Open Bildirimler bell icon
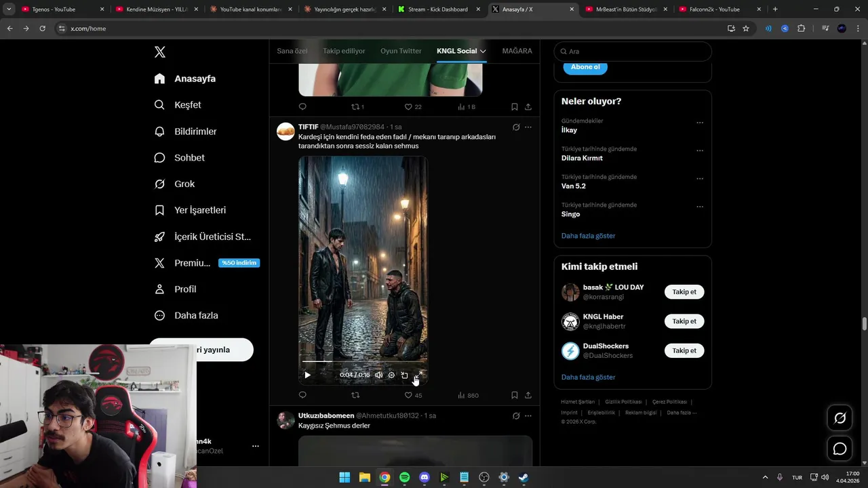 pyautogui.click(x=159, y=131)
